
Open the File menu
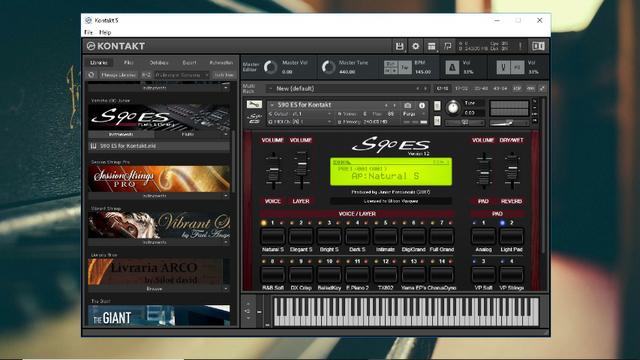pyautogui.click(x=89, y=32)
